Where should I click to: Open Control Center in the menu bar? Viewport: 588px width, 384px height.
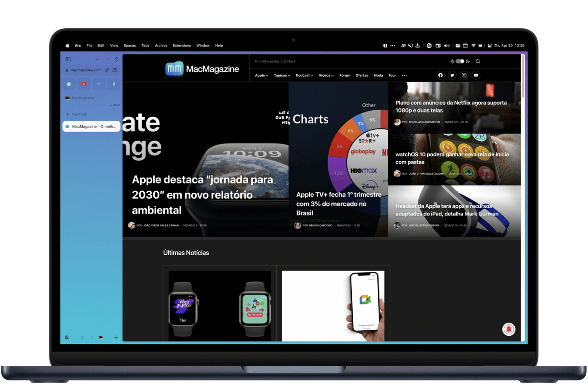[x=490, y=46]
